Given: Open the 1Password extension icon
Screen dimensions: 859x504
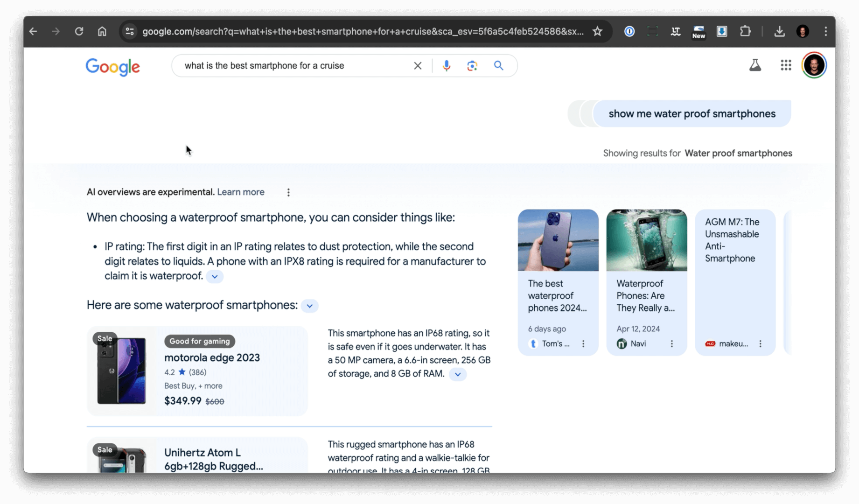Looking at the screenshot, I should point(629,31).
